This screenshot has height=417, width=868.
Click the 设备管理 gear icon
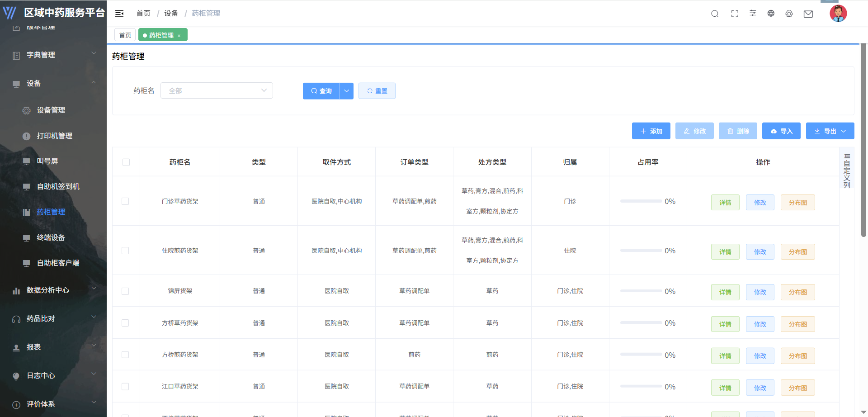tap(27, 110)
